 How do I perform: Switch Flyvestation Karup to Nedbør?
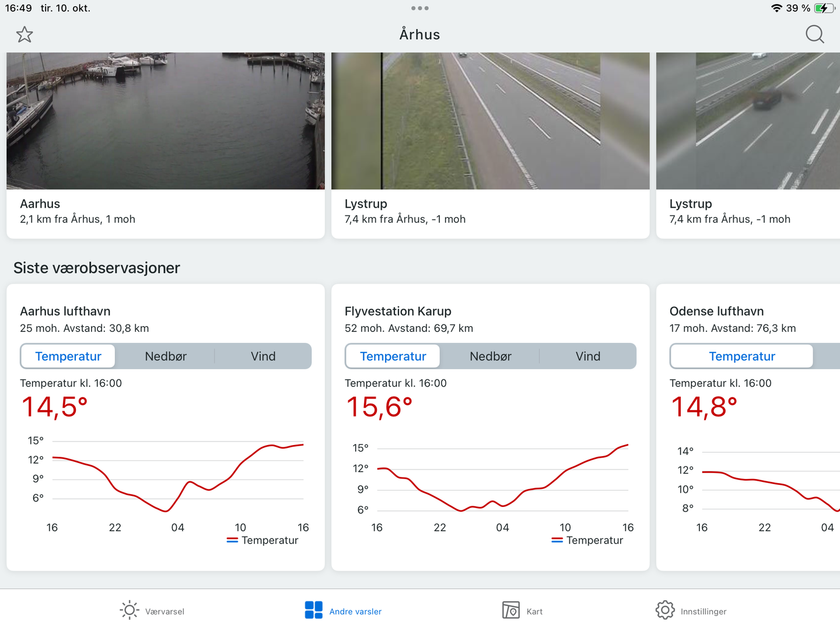pyautogui.click(x=491, y=356)
